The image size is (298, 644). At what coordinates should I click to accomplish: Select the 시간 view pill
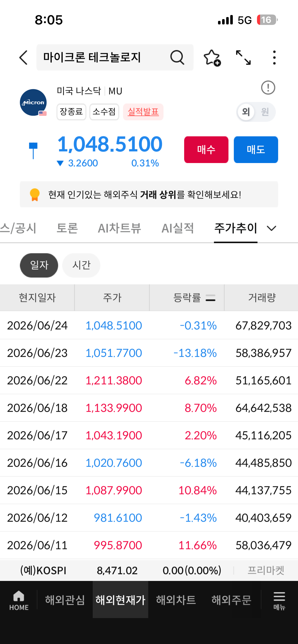pyautogui.click(x=81, y=265)
